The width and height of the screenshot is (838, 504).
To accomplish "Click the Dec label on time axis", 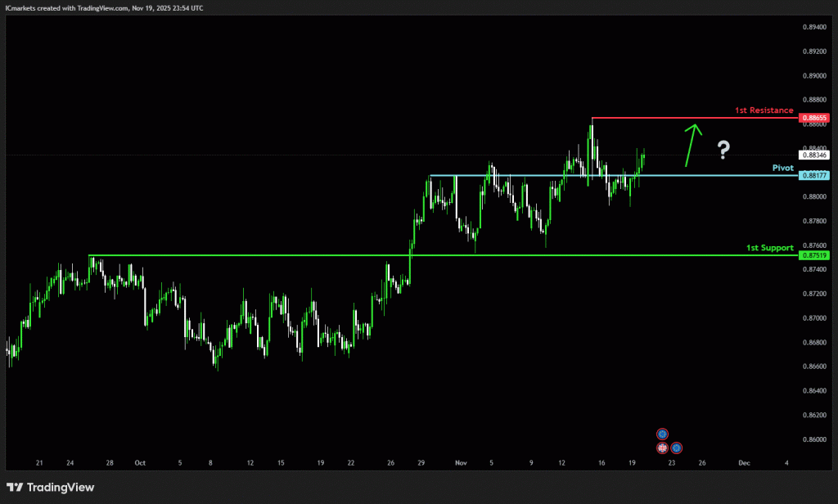I will (x=743, y=462).
